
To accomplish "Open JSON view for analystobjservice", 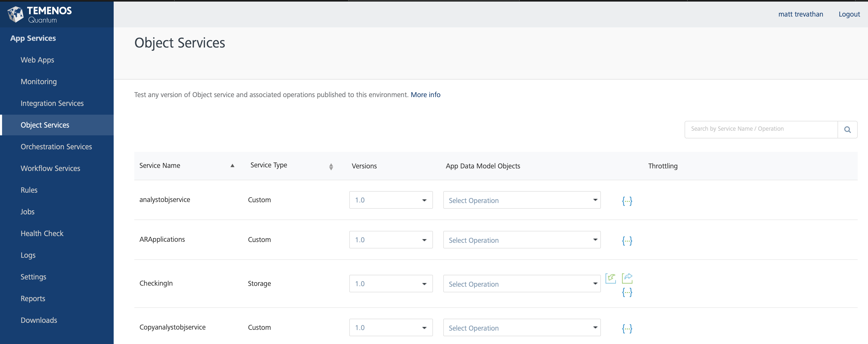I will 626,201.
